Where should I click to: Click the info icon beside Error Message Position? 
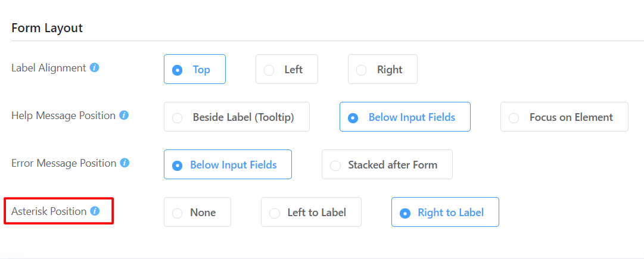click(125, 163)
